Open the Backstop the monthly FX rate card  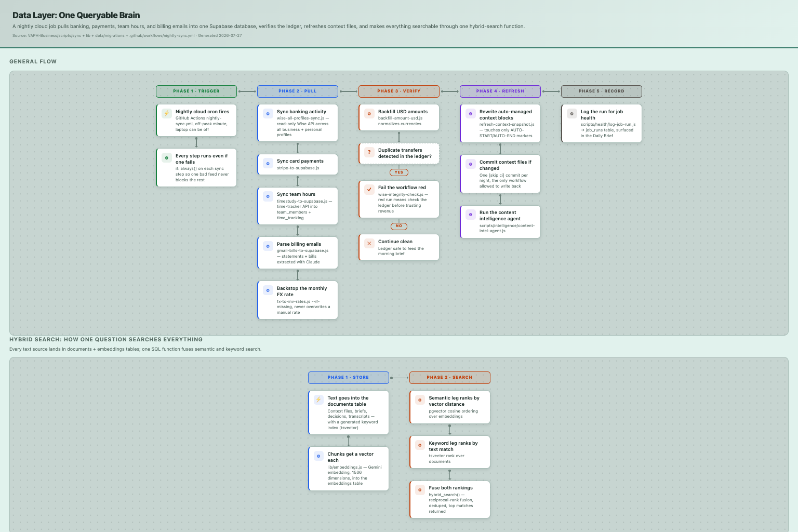(x=298, y=300)
